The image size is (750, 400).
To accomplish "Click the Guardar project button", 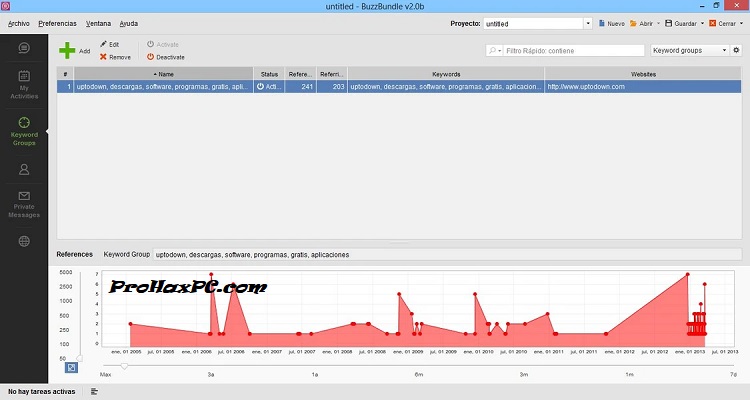I will (681, 23).
